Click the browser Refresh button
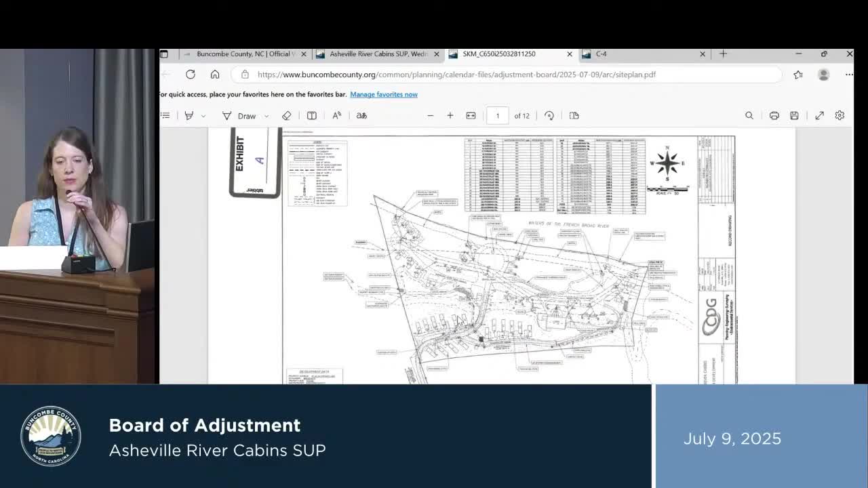 (191, 75)
